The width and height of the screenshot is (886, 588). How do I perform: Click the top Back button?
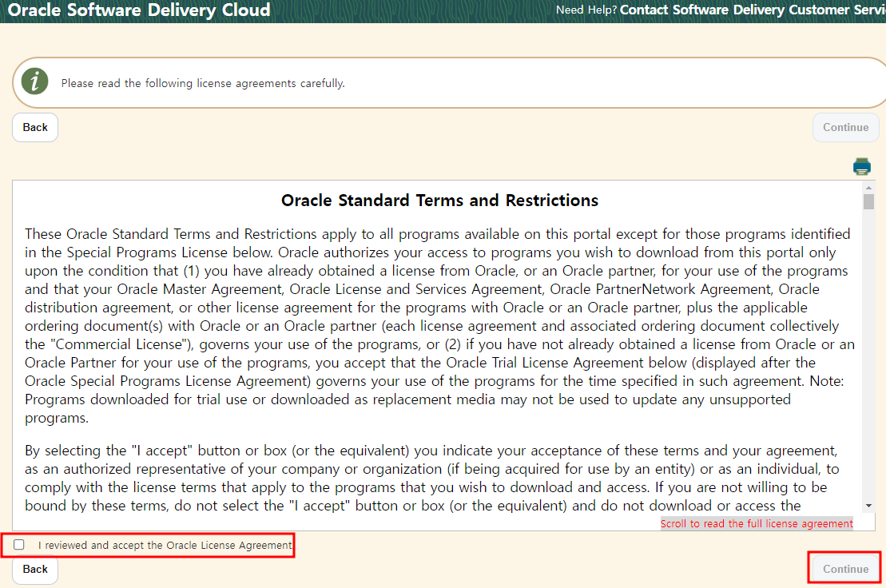[35, 128]
